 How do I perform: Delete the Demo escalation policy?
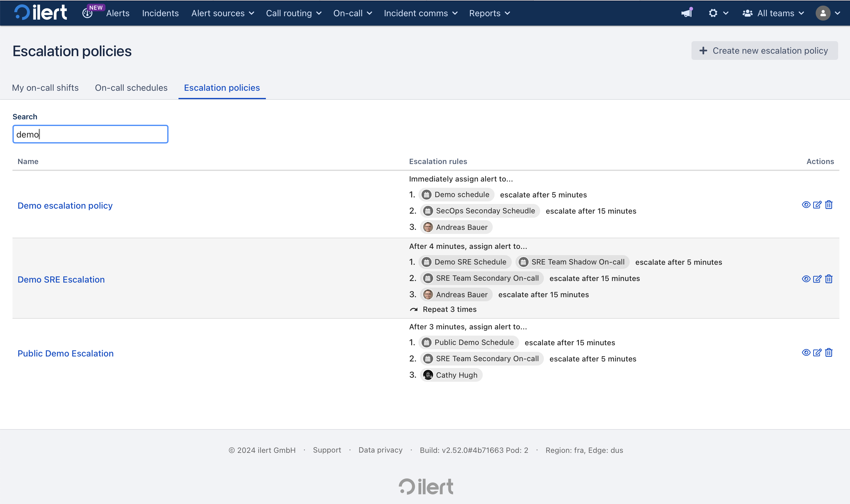click(x=828, y=205)
